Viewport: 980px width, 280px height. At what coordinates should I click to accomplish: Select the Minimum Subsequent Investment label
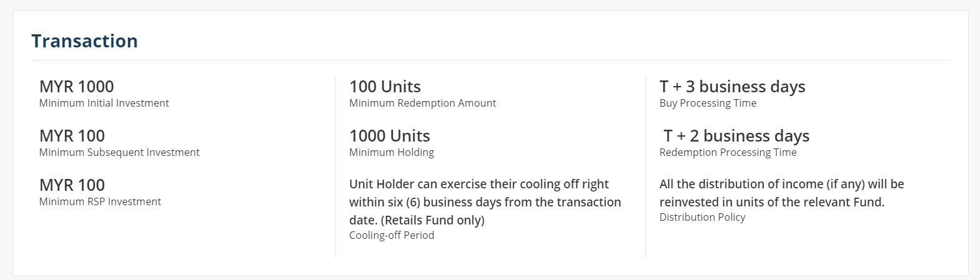click(x=119, y=152)
